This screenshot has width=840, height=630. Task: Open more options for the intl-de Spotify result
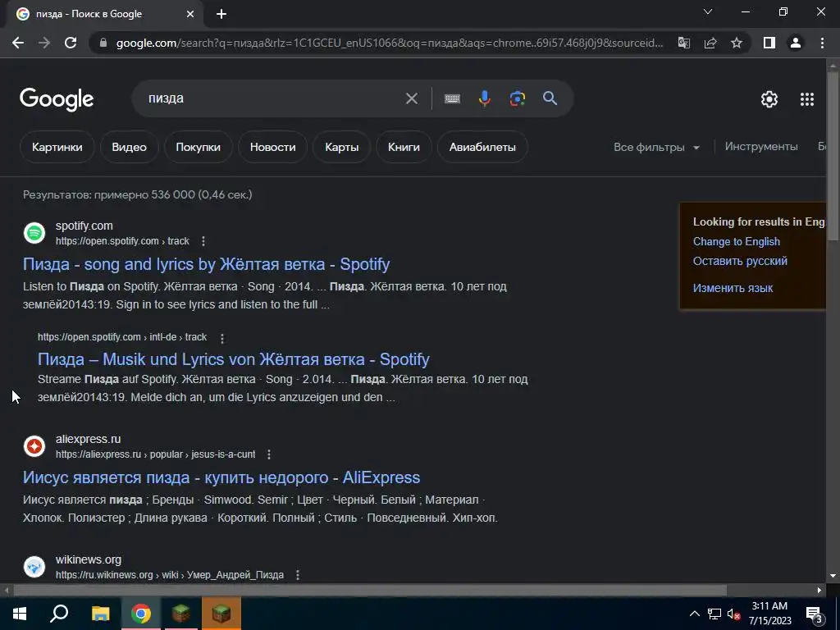[x=221, y=337]
